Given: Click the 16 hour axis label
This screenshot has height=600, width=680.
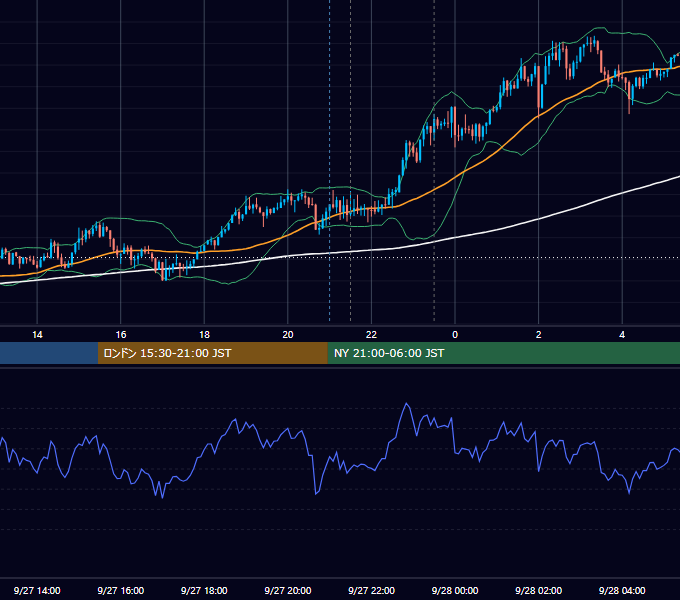Looking at the screenshot, I should point(121,335).
